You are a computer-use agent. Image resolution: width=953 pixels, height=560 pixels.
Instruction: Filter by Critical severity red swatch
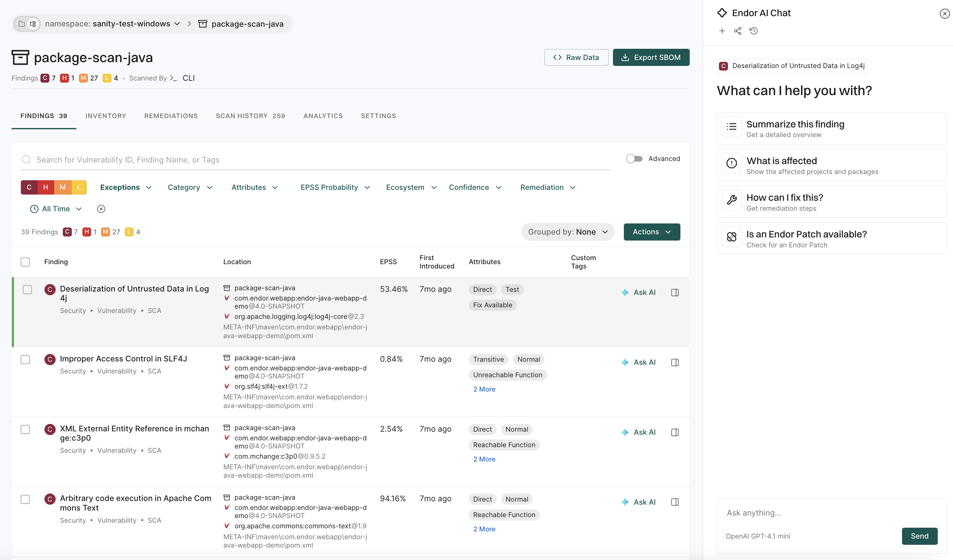click(29, 188)
